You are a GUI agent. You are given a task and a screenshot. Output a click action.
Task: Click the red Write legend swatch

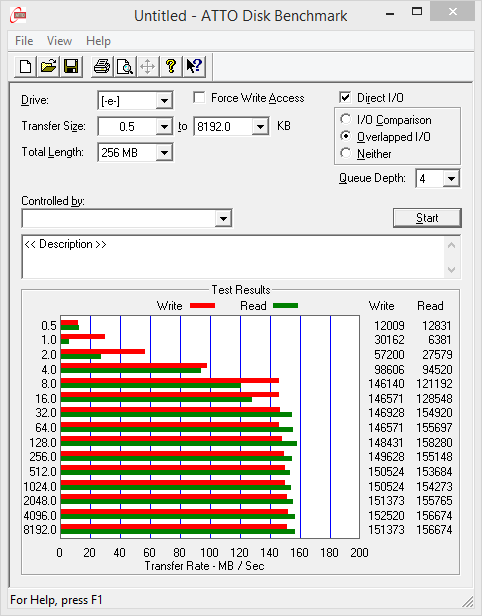point(202,305)
